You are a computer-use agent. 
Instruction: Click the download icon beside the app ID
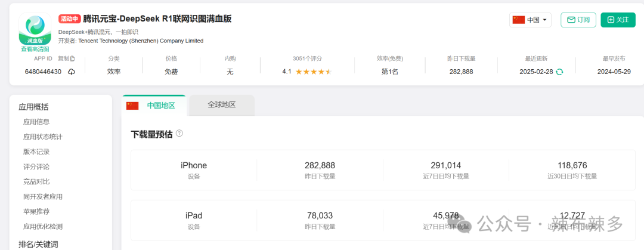tap(72, 72)
